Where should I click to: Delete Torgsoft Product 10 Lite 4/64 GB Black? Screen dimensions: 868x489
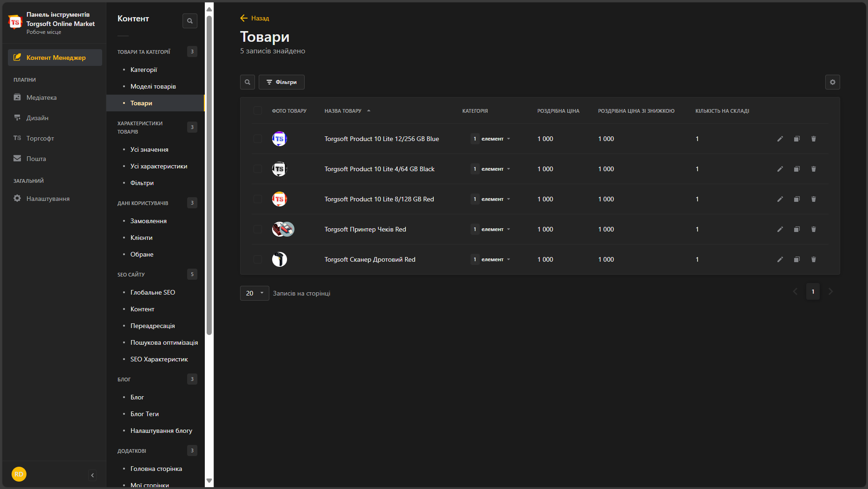(814, 169)
